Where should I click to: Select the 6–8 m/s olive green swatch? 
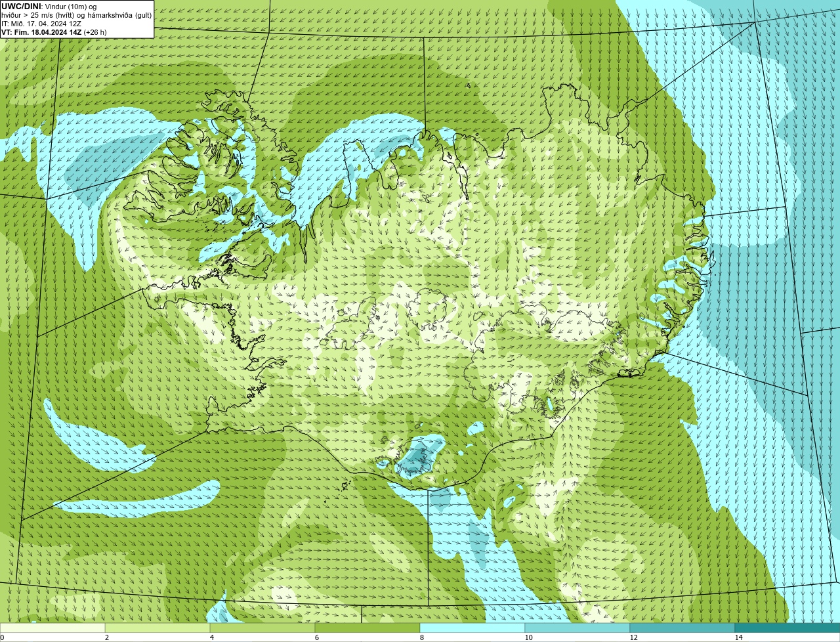[367, 628]
